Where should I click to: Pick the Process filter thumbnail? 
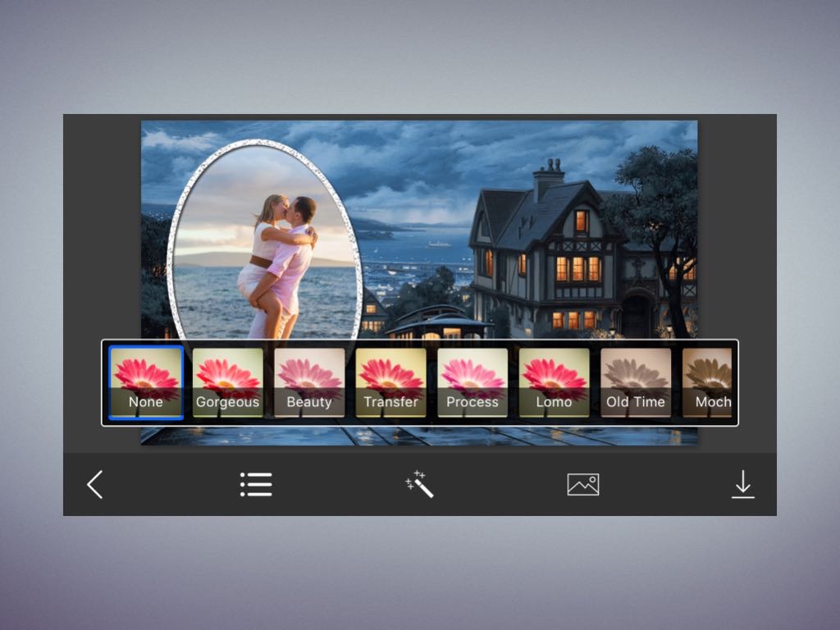coord(472,382)
